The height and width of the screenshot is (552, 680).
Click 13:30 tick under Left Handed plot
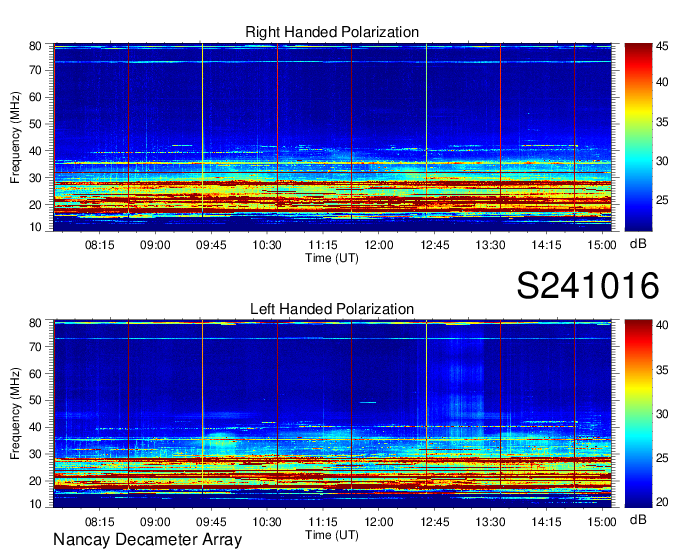(490, 522)
